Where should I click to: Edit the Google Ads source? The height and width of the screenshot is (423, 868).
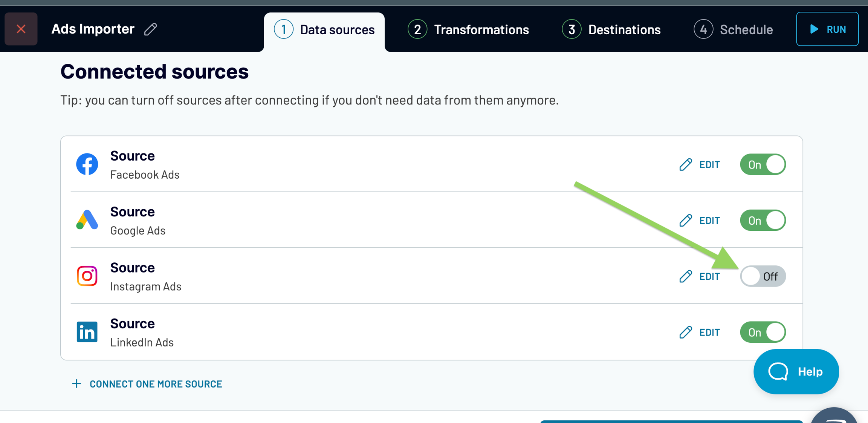(x=700, y=221)
